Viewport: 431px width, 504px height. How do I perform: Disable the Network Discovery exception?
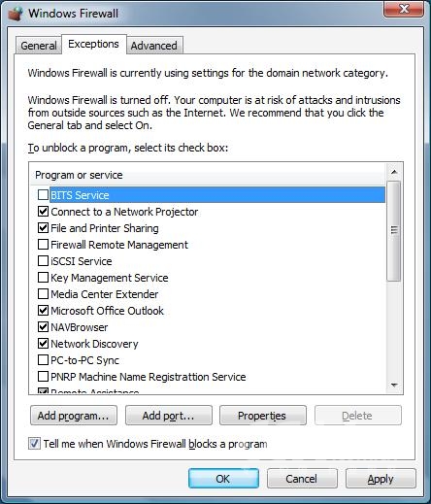click(x=43, y=344)
